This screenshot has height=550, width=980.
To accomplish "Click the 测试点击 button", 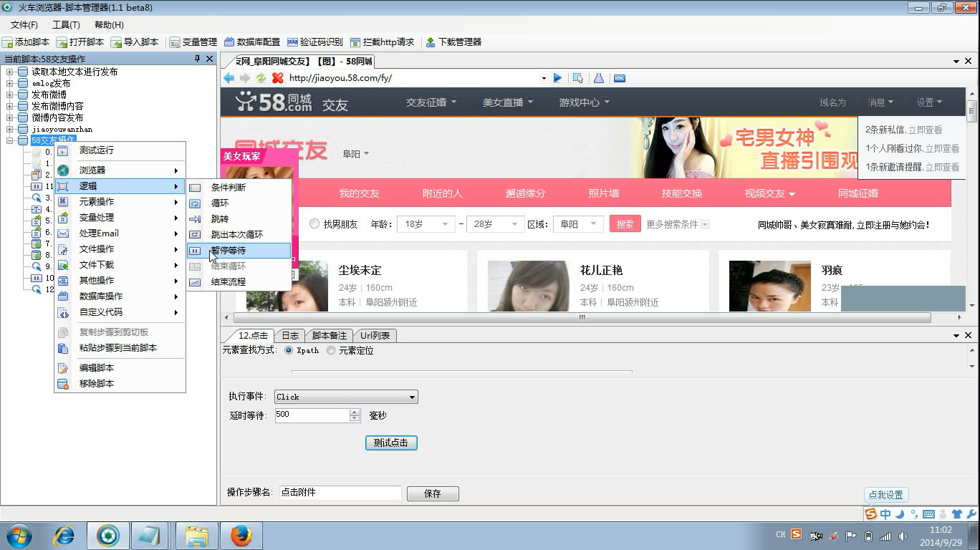I will pos(391,443).
